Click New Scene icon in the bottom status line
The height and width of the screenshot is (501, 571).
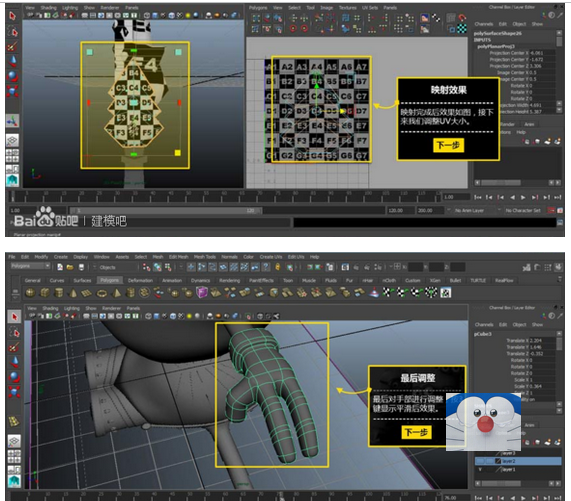60,267
